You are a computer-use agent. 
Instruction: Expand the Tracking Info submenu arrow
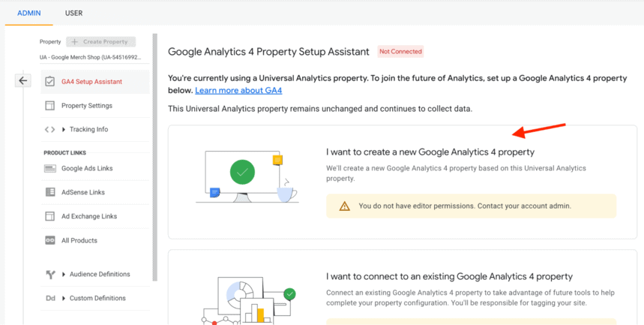pyautogui.click(x=64, y=130)
